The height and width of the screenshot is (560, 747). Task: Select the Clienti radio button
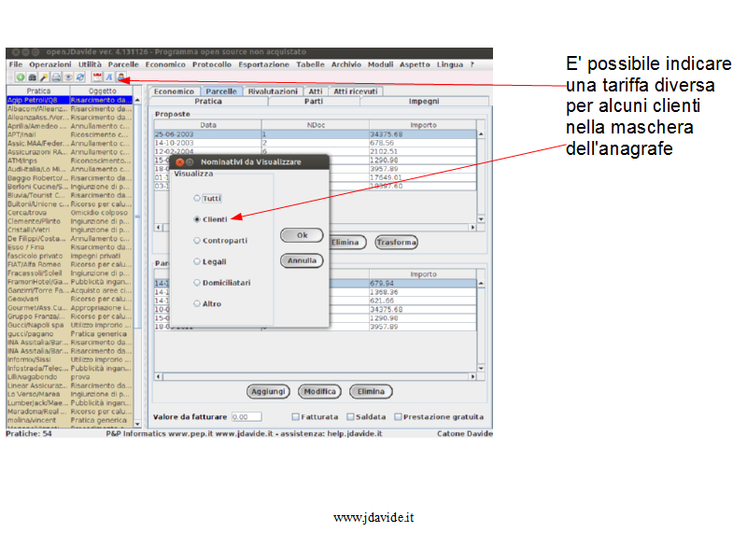tap(197, 219)
